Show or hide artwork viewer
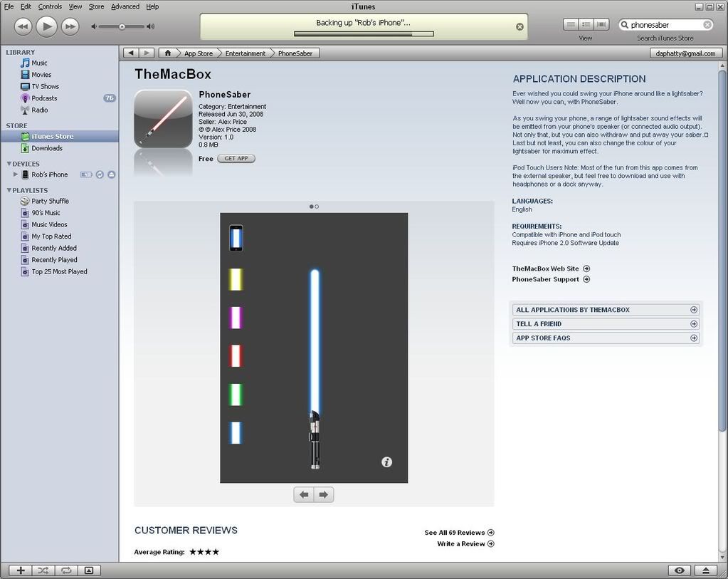This screenshot has width=728, height=579. [89, 570]
